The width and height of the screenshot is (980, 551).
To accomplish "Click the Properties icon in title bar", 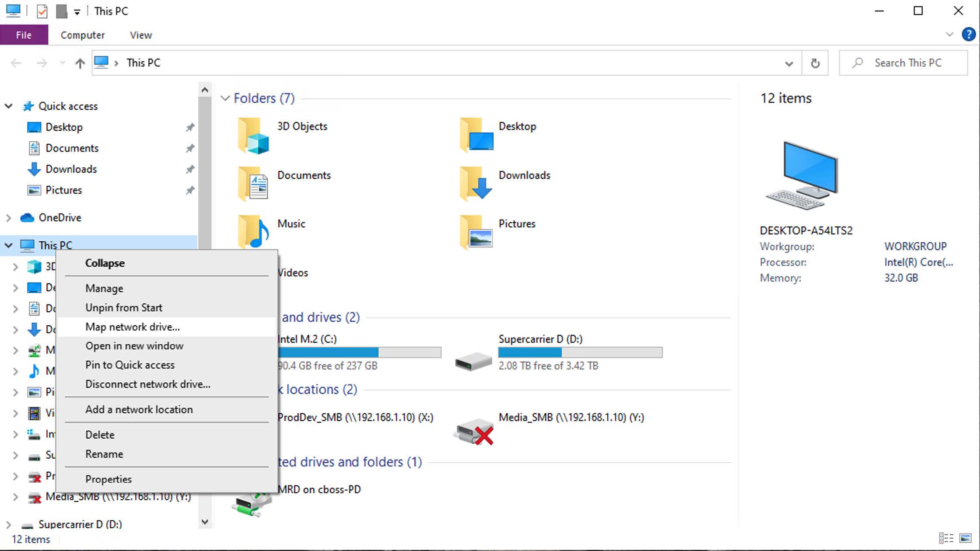I will (42, 11).
